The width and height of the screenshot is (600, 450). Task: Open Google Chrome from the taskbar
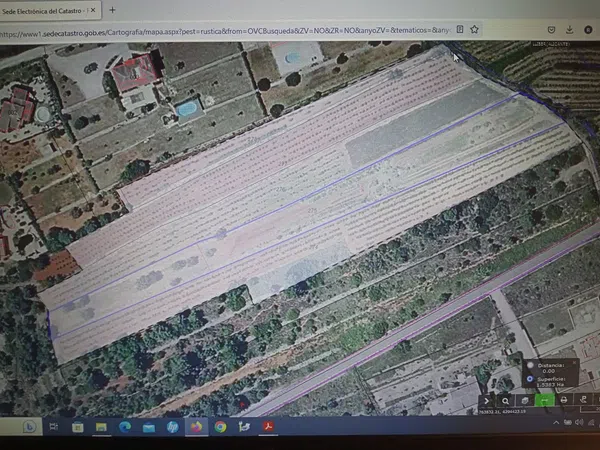click(220, 427)
